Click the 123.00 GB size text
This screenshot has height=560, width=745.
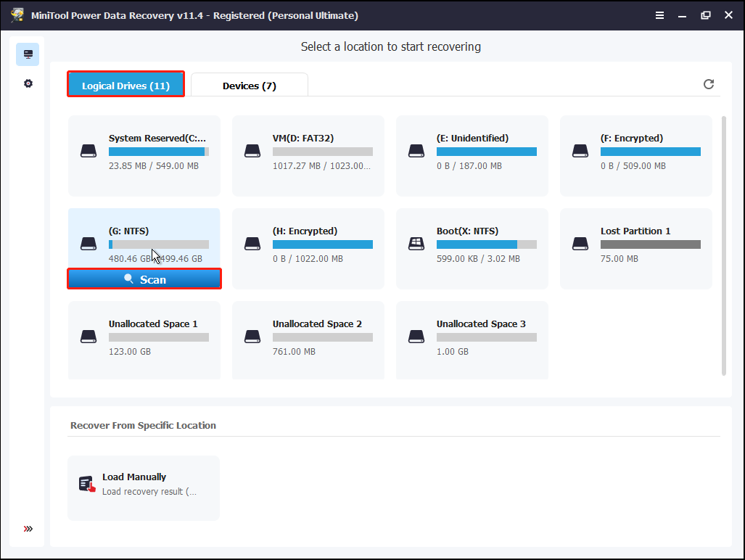pyautogui.click(x=130, y=352)
